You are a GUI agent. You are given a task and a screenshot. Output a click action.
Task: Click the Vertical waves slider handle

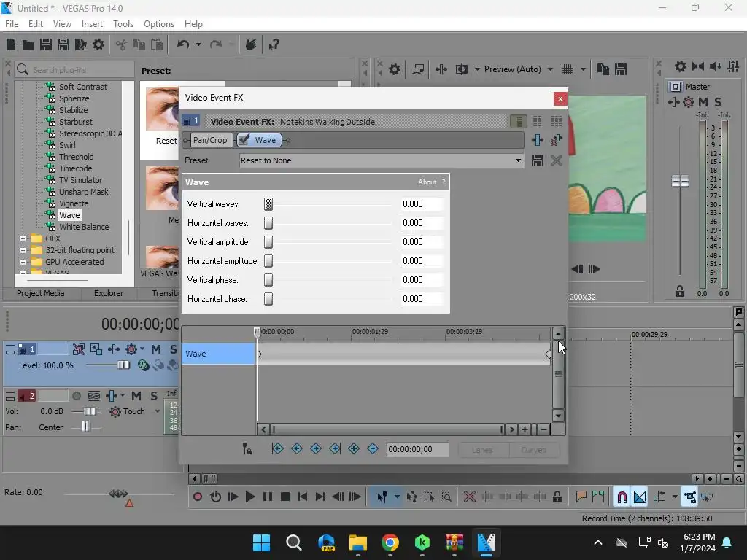(268, 204)
